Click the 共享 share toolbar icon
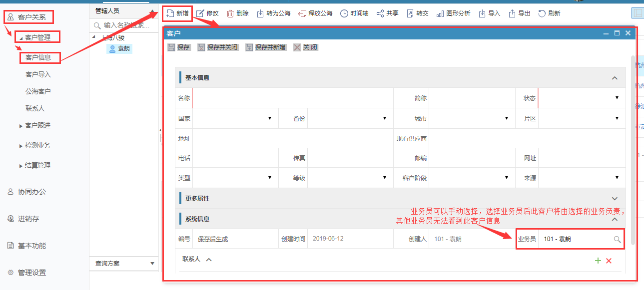 click(380, 13)
